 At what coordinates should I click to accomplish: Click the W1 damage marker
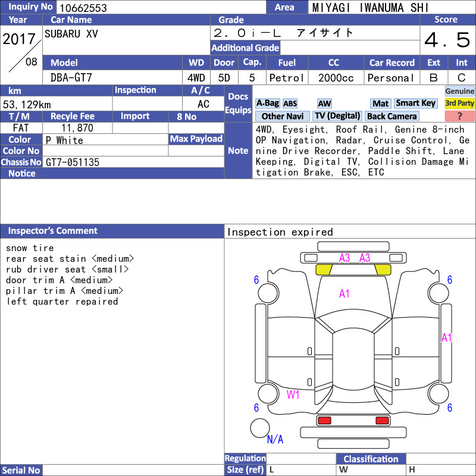[293, 394]
